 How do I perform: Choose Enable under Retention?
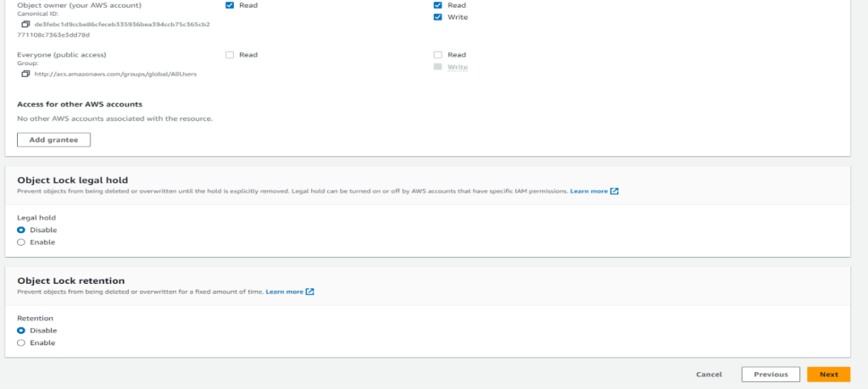[x=21, y=343]
